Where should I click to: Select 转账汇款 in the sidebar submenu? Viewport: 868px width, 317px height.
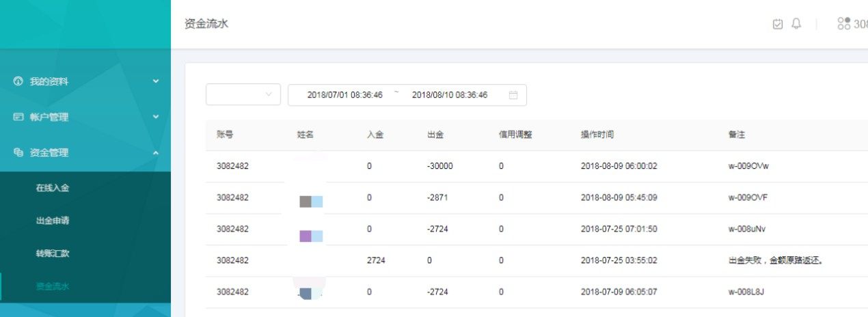click(x=53, y=253)
